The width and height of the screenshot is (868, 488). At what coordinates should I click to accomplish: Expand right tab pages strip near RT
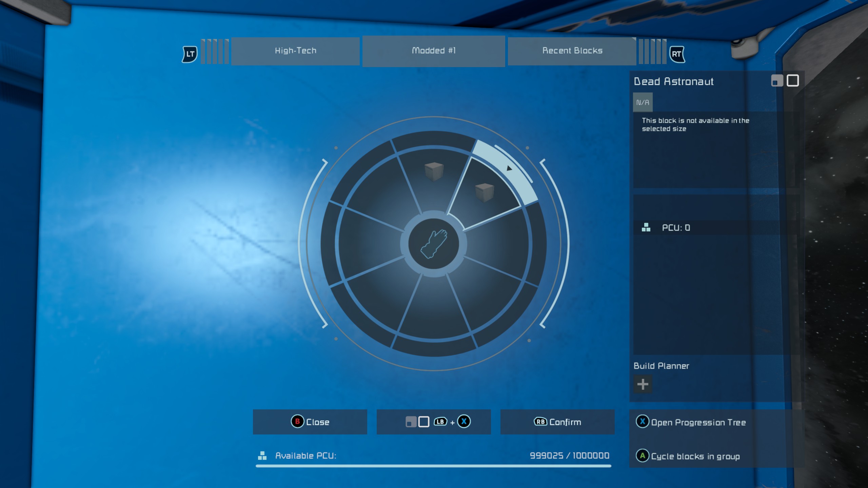click(652, 51)
